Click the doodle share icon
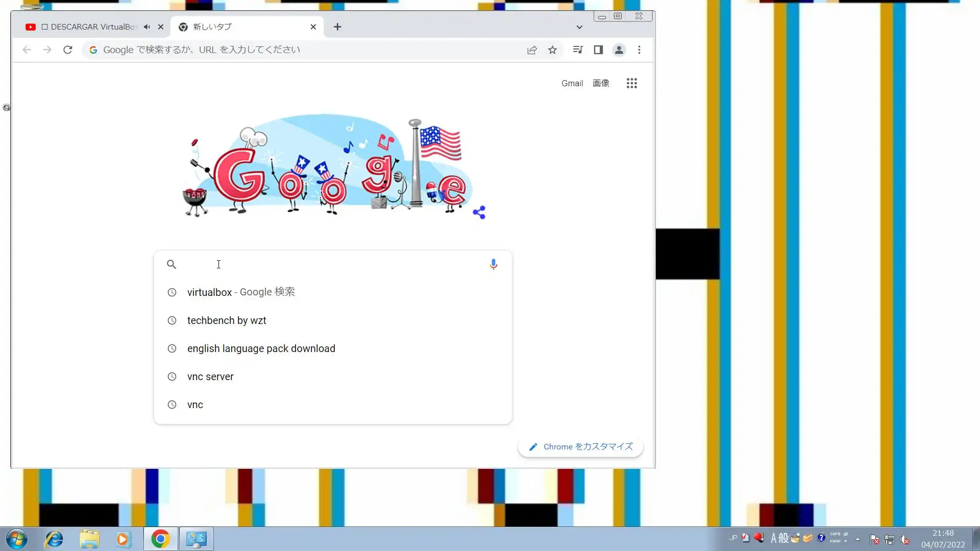The height and width of the screenshot is (551, 980). [479, 212]
